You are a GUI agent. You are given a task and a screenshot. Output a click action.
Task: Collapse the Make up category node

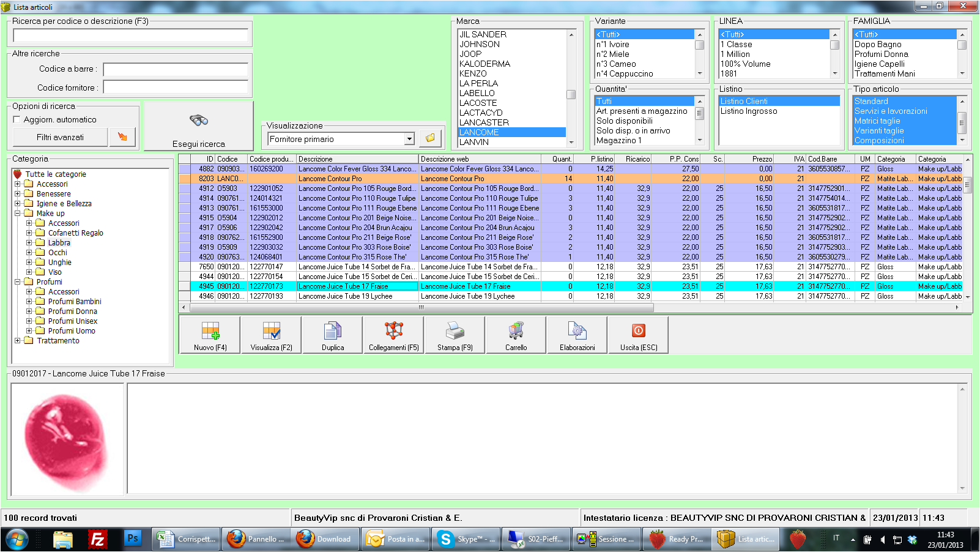click(18, 213)
